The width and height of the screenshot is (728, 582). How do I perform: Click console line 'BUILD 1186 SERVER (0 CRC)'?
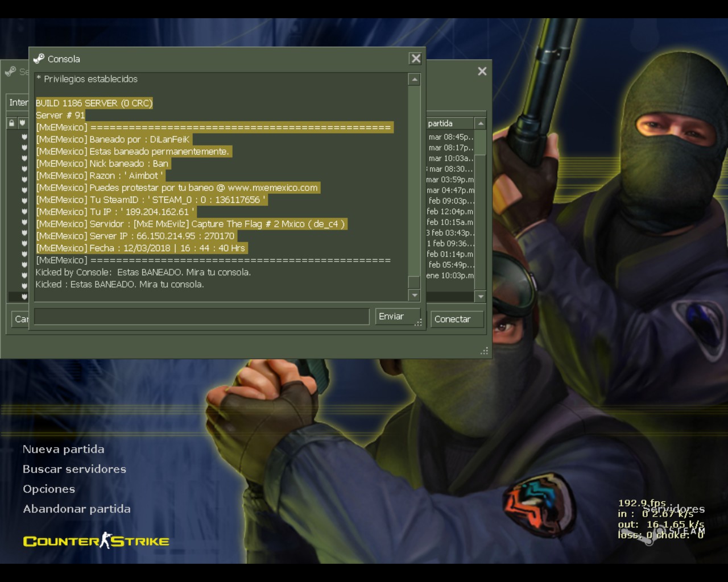click(x=94, y=103)
